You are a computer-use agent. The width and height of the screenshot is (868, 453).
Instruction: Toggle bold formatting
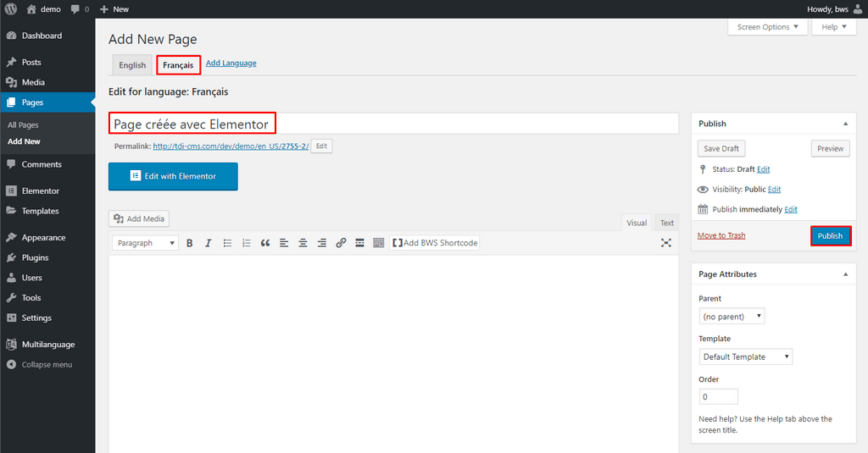pos(189,243)
